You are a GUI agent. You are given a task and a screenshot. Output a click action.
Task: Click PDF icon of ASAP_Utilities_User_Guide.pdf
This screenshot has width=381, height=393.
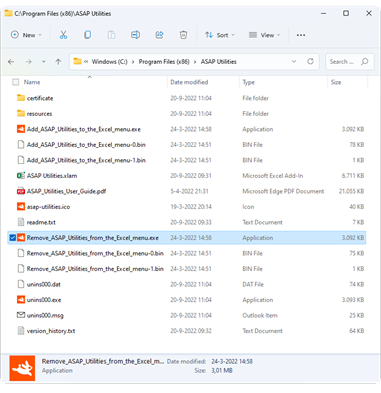[21, 191]
